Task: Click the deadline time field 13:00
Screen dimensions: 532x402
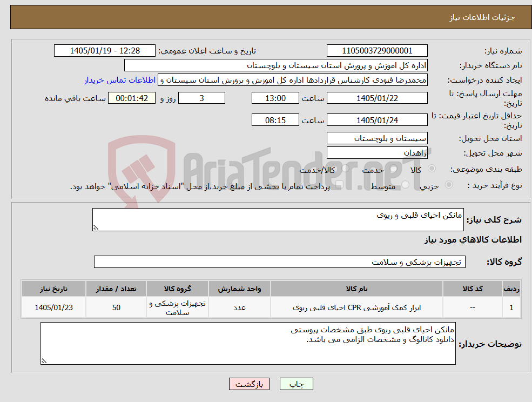Action: [275, 98]
